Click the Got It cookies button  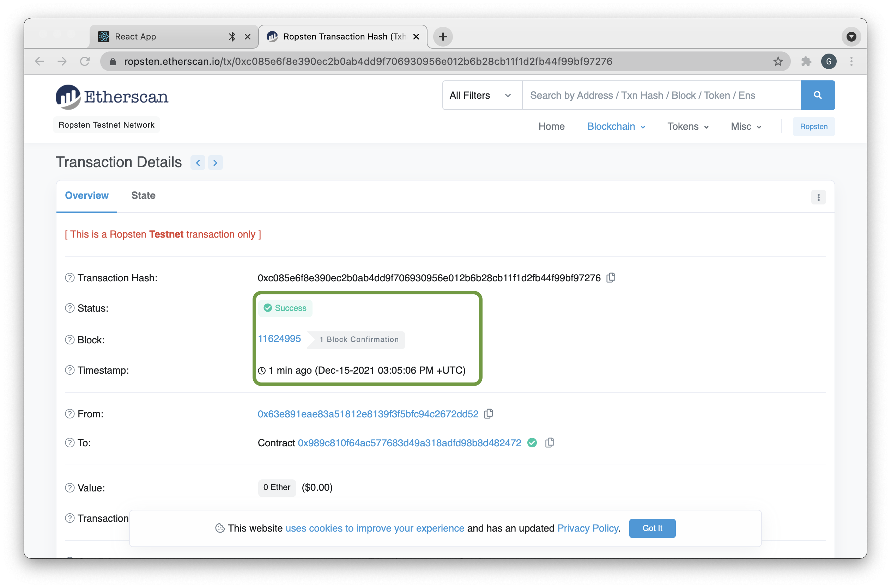click(652, 528)
